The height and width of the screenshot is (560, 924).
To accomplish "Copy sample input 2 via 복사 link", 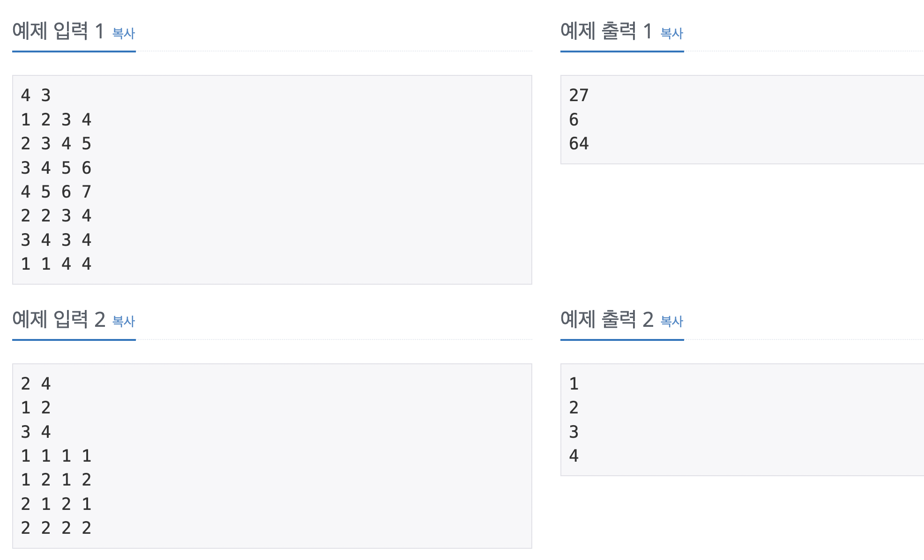I will 124,321.
